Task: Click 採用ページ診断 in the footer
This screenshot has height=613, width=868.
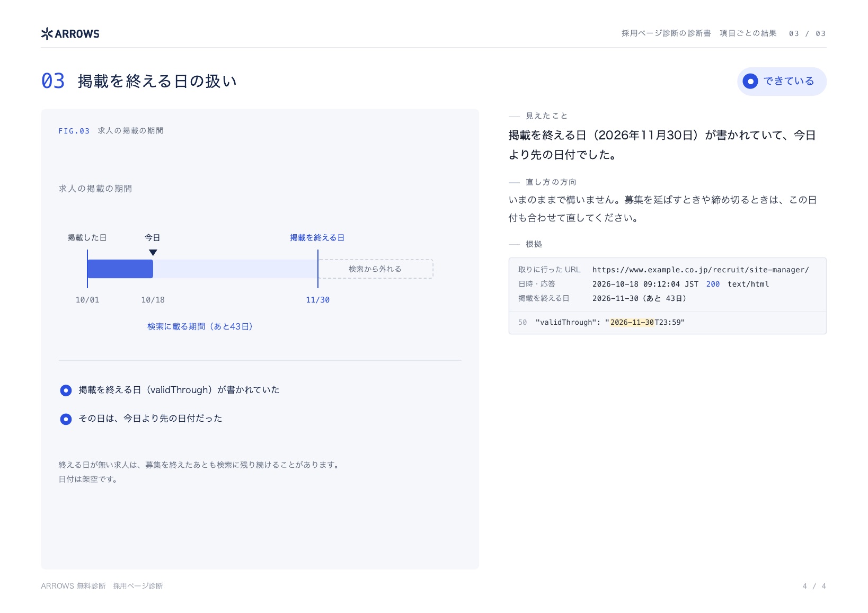Action: click(x=138, y=586)
